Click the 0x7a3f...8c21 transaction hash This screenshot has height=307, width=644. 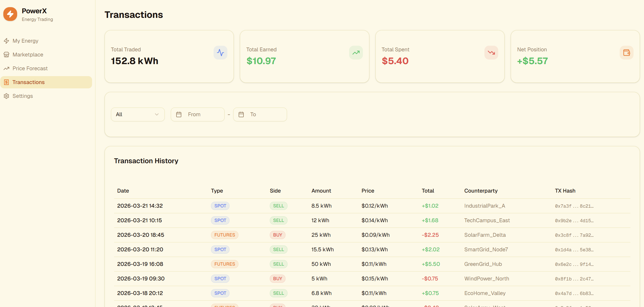574,206
